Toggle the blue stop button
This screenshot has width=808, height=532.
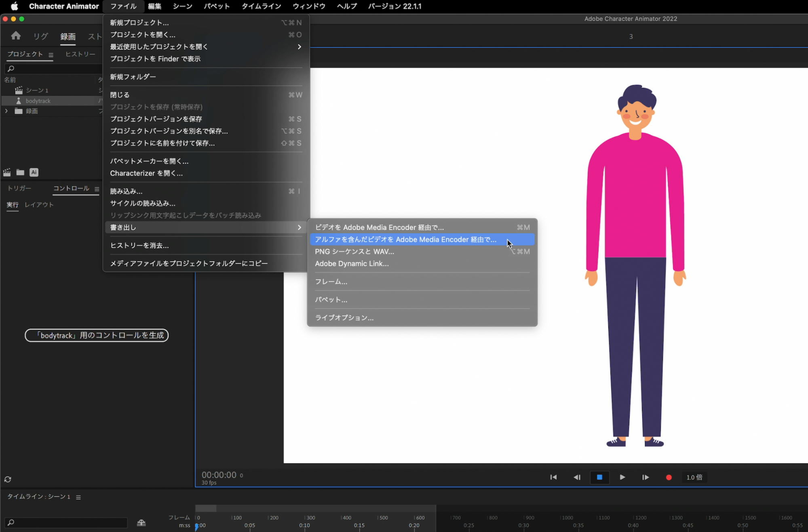pos(599,477)
